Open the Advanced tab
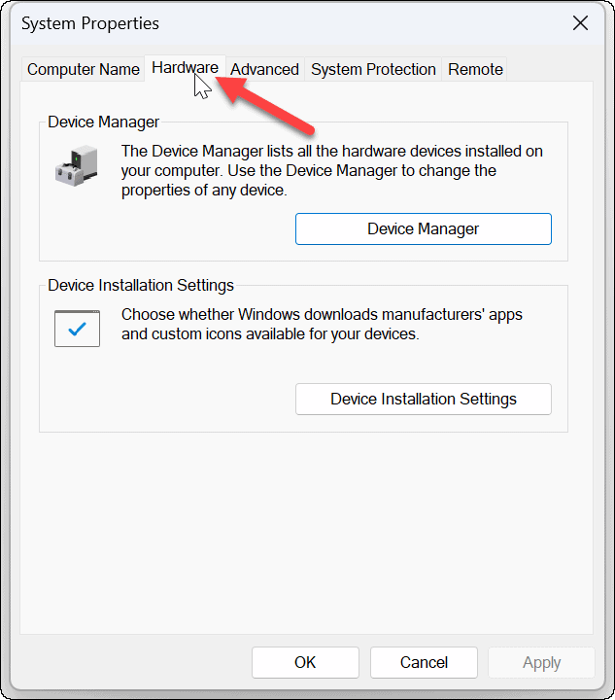The width and height of the screenshot is (615, 700). point(264,69)
